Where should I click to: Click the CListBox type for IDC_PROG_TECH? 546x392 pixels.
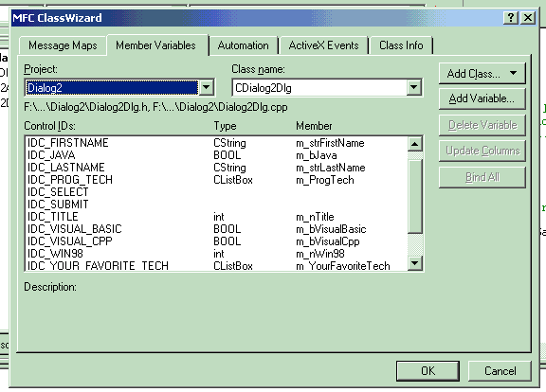click(233, 180)
